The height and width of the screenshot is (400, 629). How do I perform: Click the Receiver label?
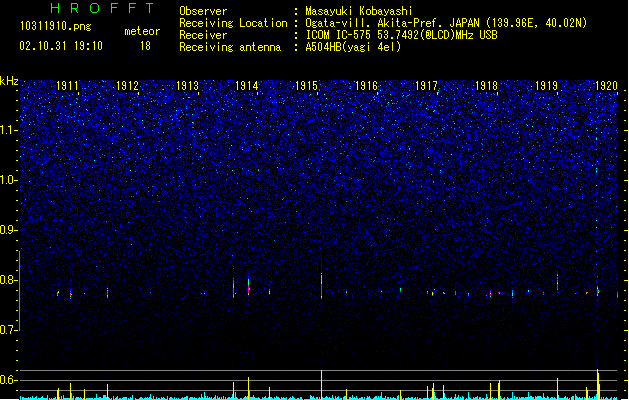click(x=203, y=35)
